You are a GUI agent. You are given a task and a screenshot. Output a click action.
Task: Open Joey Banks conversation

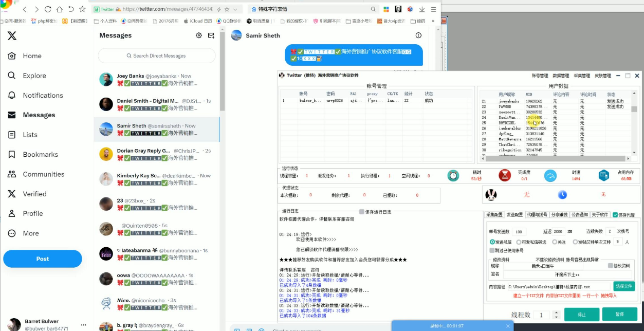coord(157,79)
